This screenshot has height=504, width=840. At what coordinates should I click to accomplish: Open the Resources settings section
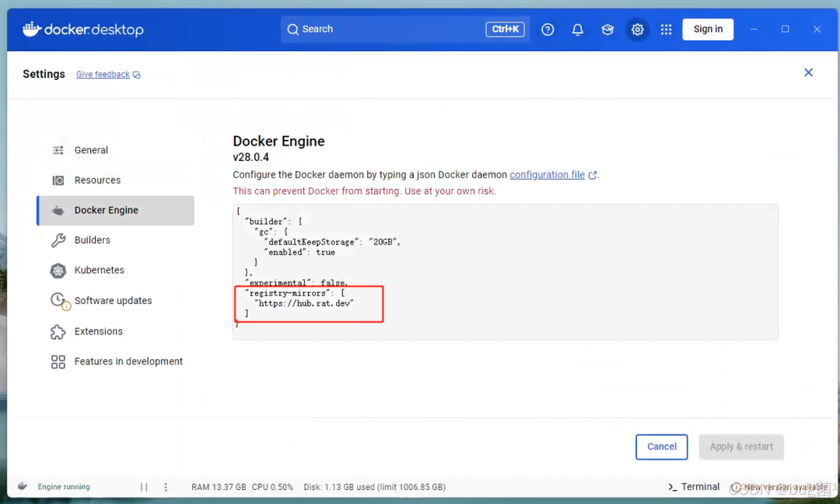(x=115, y=180)
